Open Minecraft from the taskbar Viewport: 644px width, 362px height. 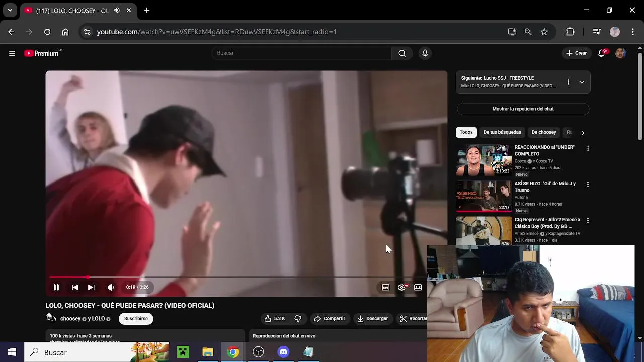(183, 352)
